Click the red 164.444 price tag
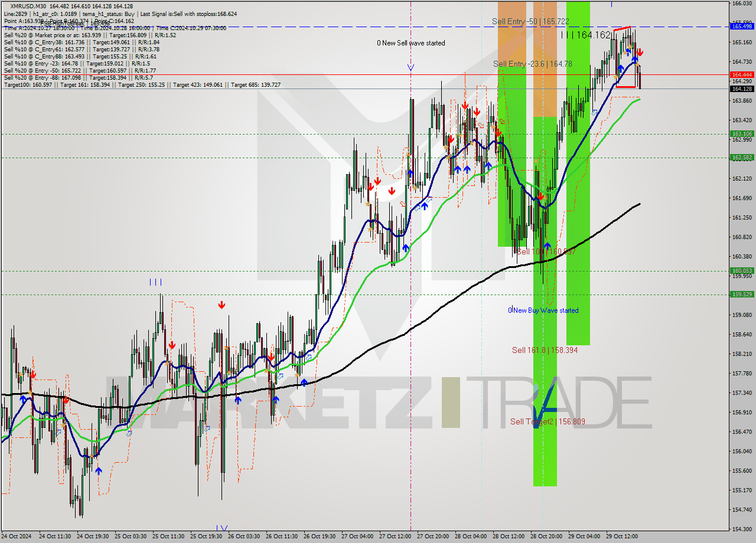The width and height of the screenshot is (756, 543). tap(742, 74)
